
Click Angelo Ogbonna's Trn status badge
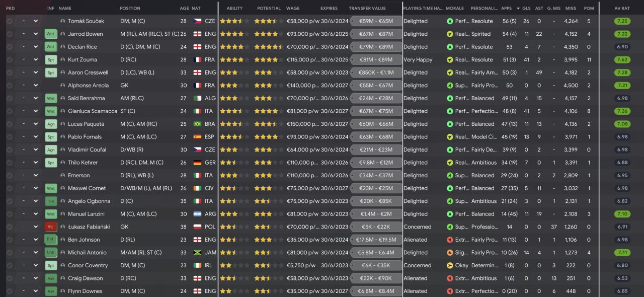click(51, 201)
